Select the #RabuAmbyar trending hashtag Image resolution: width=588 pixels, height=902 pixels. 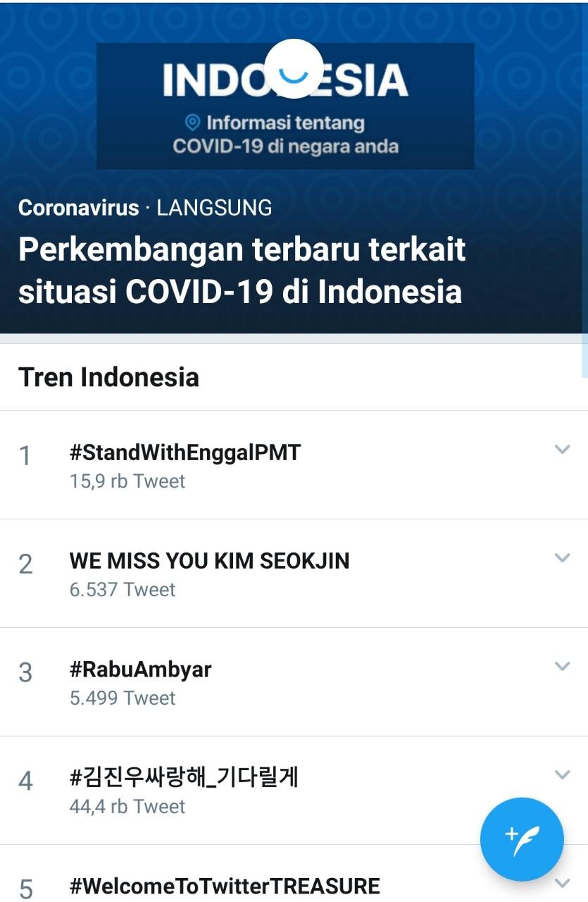(140, 669)
